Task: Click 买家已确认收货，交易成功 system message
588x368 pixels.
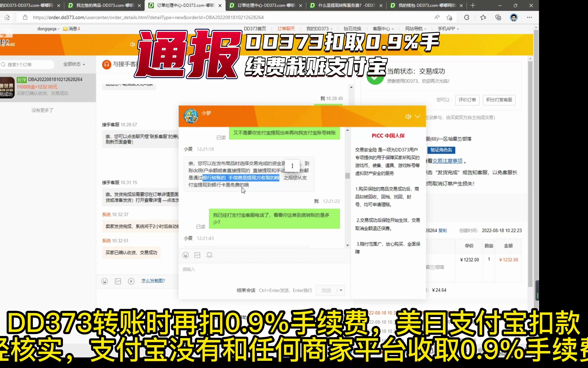Action: point(131,253)
